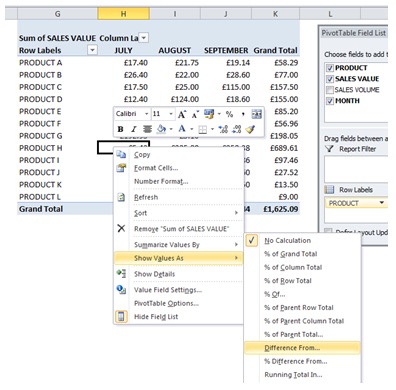The image size is (396, 390).
Task: Toggle the PRODUCT field checkbox
Action: coord(330,68)
